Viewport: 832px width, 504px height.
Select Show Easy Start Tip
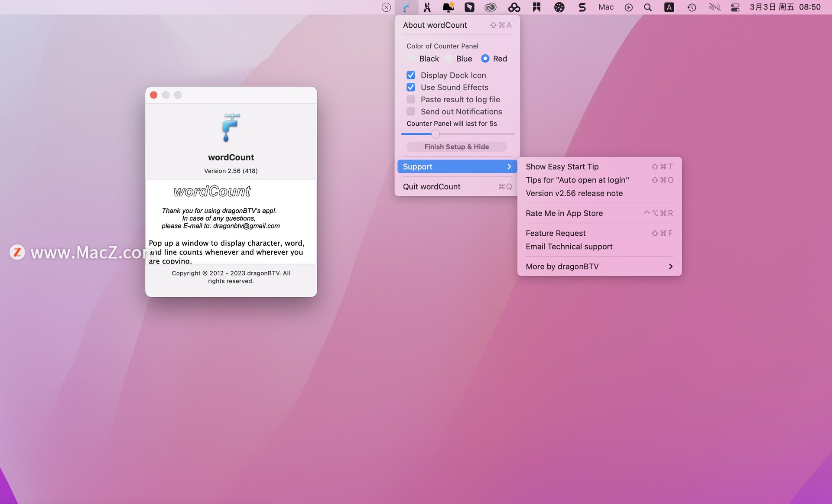(599, 167)
